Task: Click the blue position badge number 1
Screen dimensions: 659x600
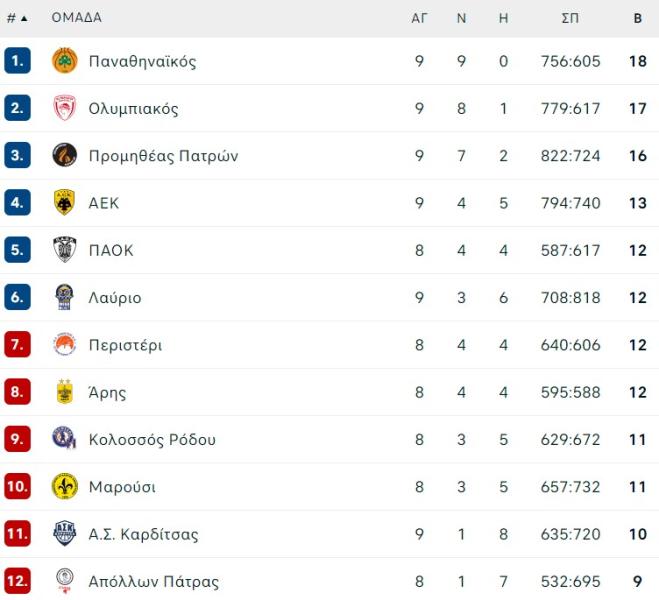Action: pos(17,61)
